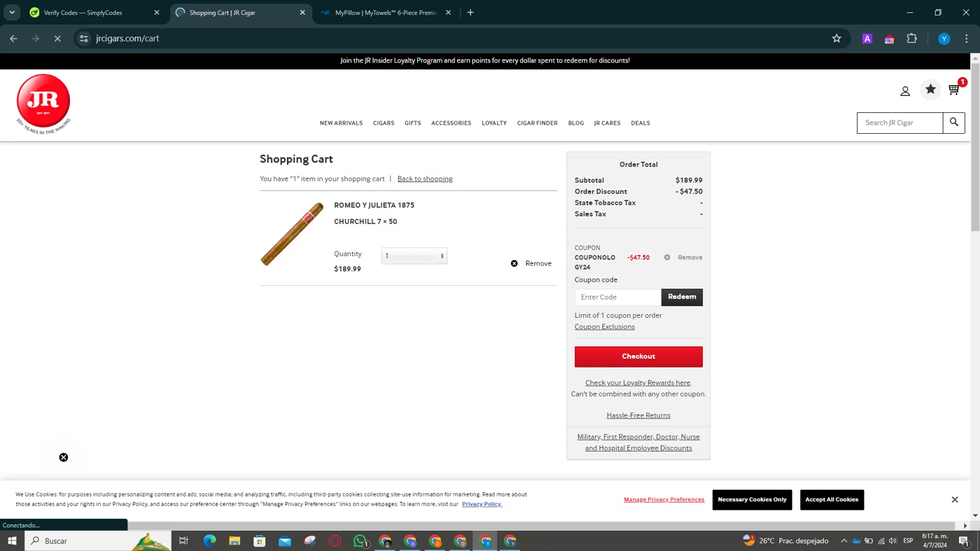Open Chrome profile avatar Y
Screen dimensions: 980x551
coord(944,39)
